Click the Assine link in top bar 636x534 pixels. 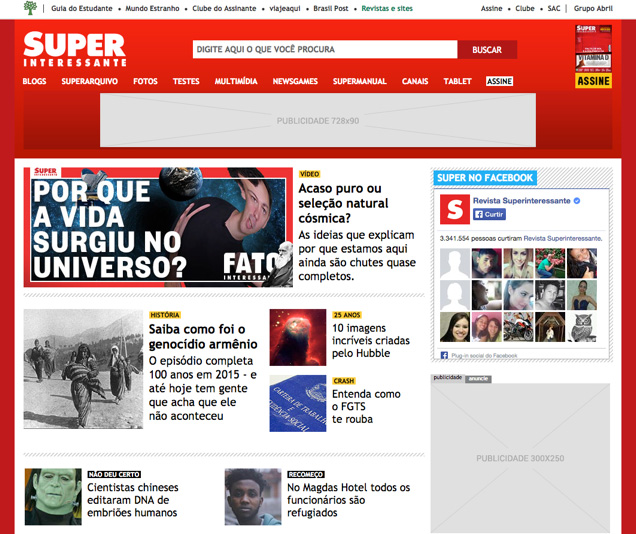point(492,8)
